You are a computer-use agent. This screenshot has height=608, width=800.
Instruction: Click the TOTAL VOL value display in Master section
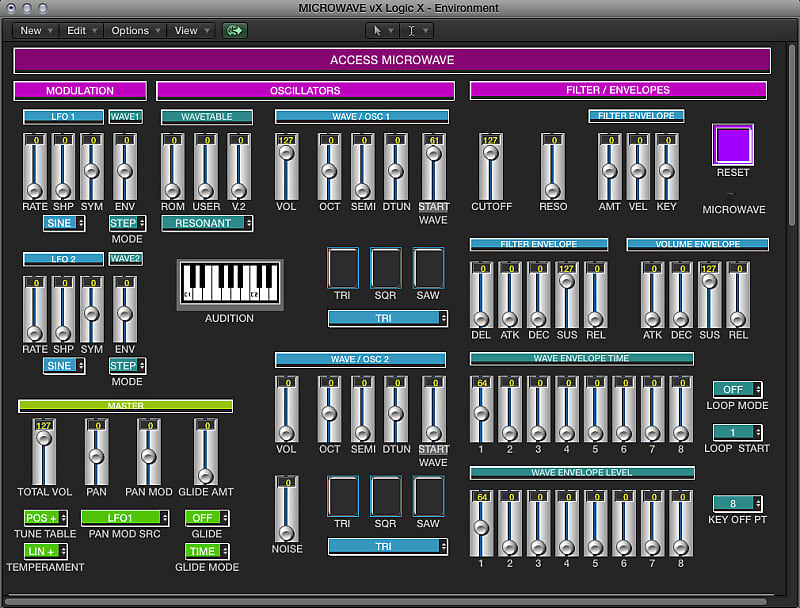[x=44, y=425]
